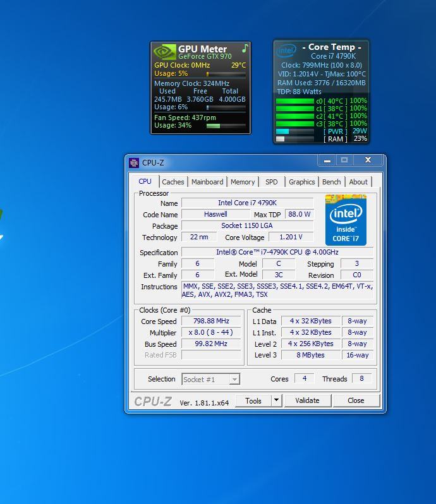Click the music note icon in GPU Meter

pos(245,49)
